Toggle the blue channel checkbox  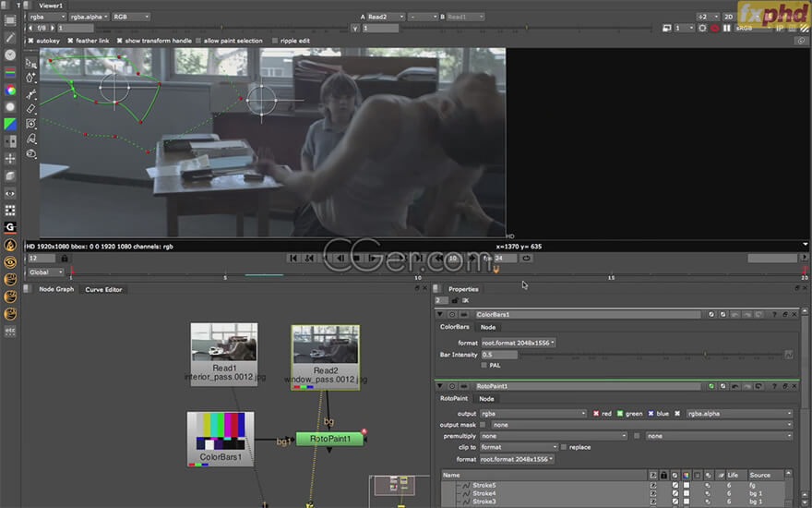pyautogui.click(x=651, y=414)
